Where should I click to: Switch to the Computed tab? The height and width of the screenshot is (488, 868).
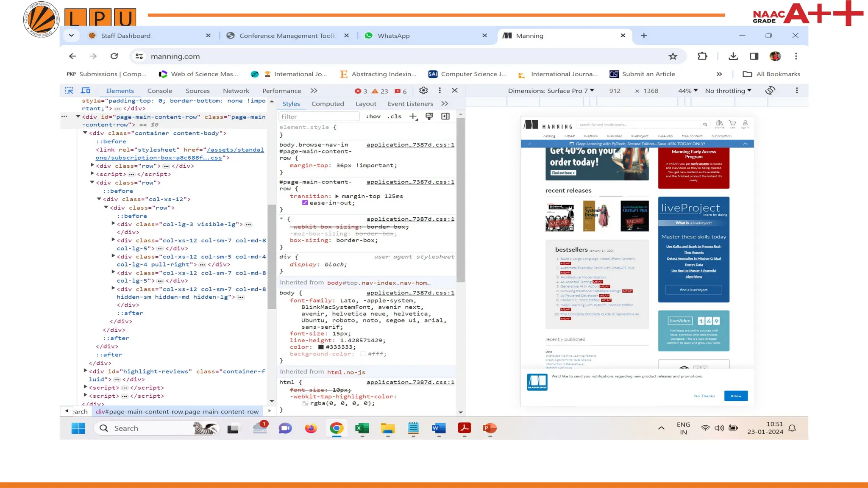point(328,104)
